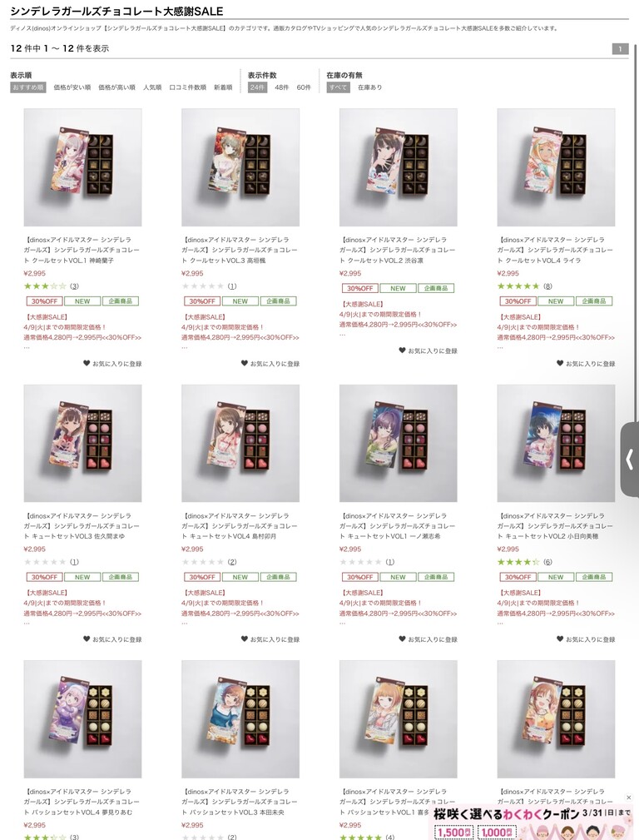The width and height of the screenshot is (639, 840).
Task: Close the 桜咲く coupon banner
Action: click(629, 798)
